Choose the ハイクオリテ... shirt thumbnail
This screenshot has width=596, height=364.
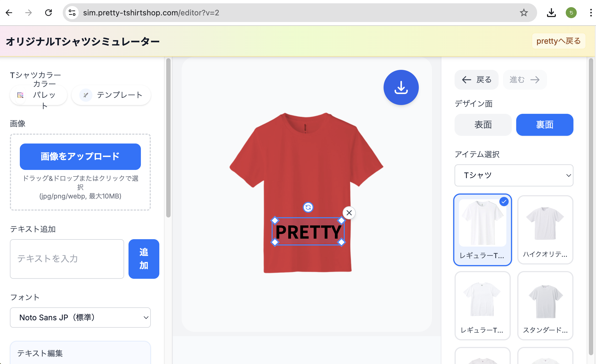coord(545,230)
